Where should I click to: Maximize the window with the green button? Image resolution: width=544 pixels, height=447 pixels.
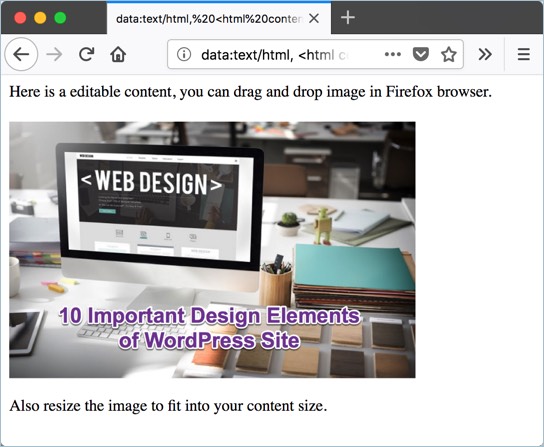point(60,18)
